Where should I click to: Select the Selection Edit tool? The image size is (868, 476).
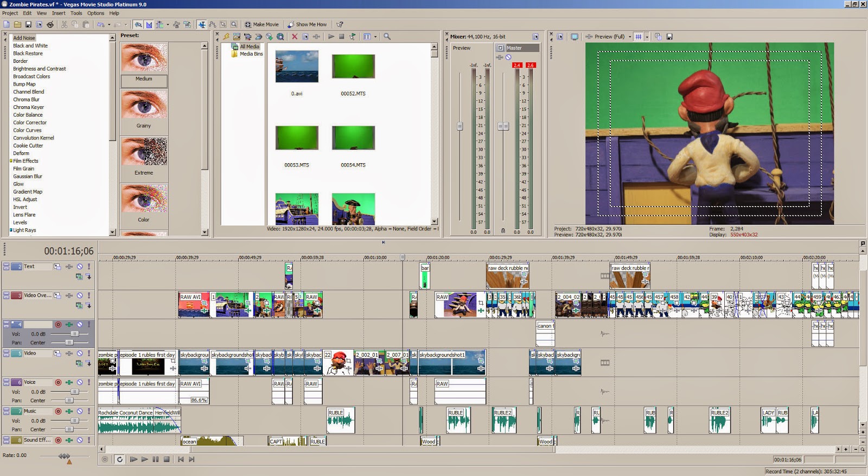point(223,24)
